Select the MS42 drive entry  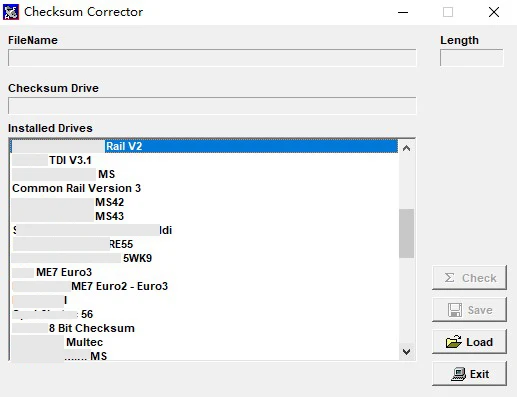204,202
